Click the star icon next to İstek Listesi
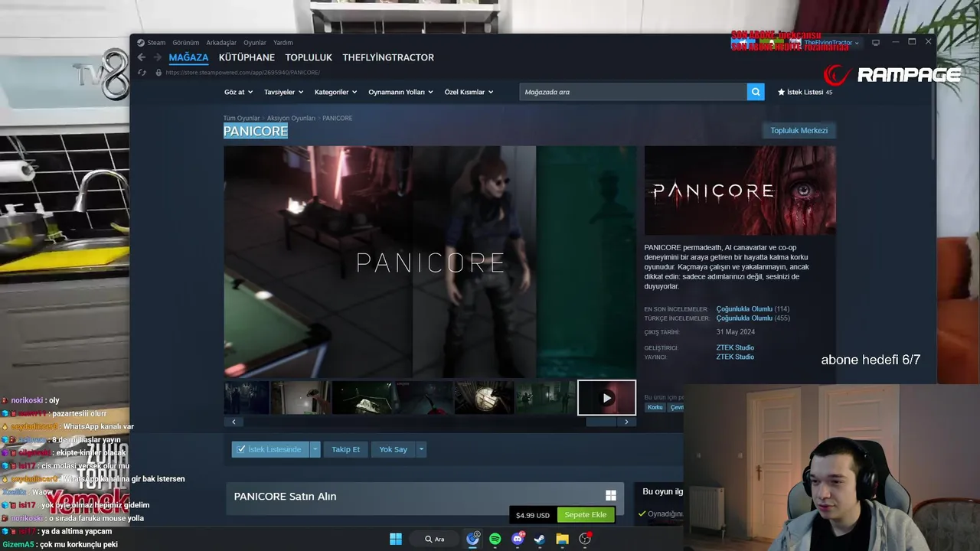 pyautogui.click(x=781, y=92)
